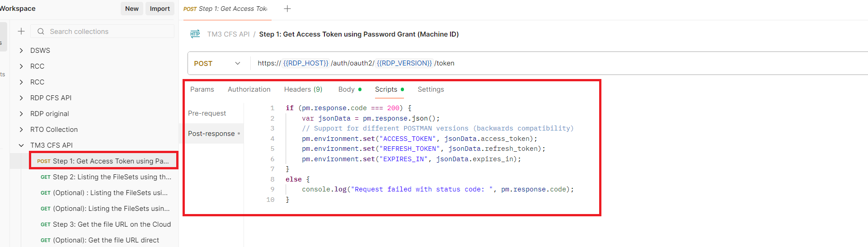The height and width of the screenshot is (247, 868).
Task: Switch to the Params tab
Action: coord(202,89)
